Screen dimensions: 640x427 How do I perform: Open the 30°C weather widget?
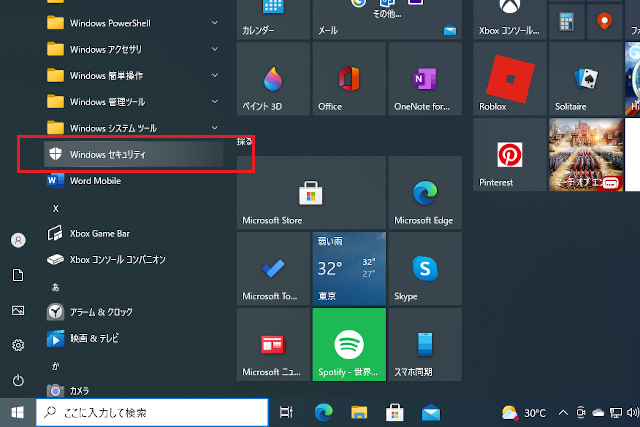[x=524, y=413]
